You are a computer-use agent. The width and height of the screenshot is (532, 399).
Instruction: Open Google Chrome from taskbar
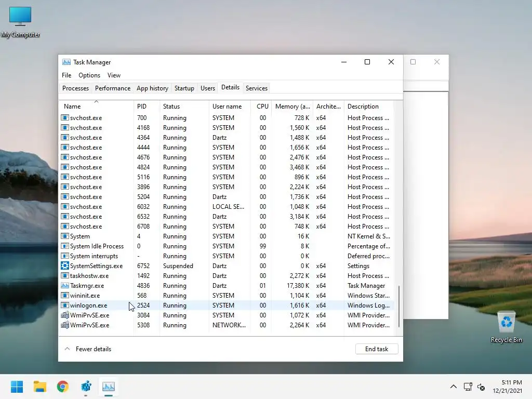coord(63,387)
